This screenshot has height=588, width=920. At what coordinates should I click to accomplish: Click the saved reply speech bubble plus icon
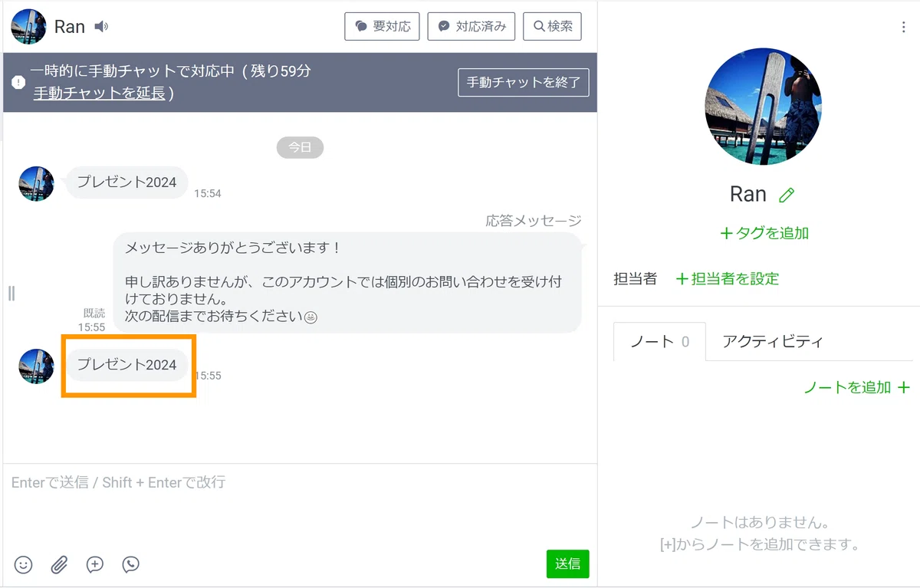pos(95,564)
